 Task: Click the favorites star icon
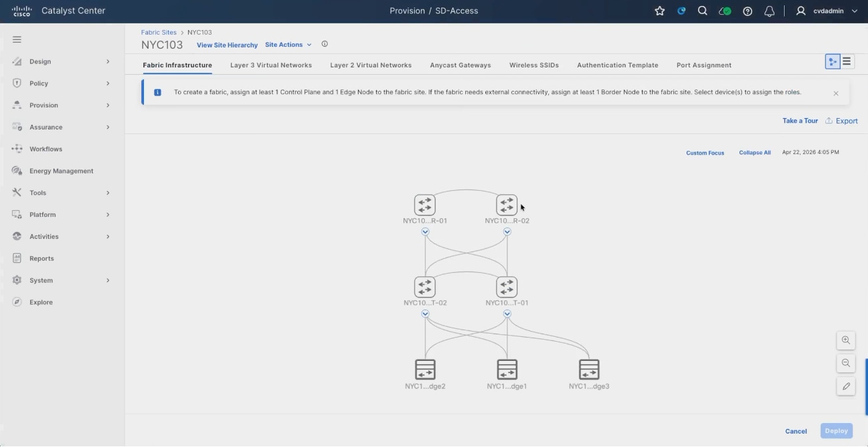(x=659, y=11)
